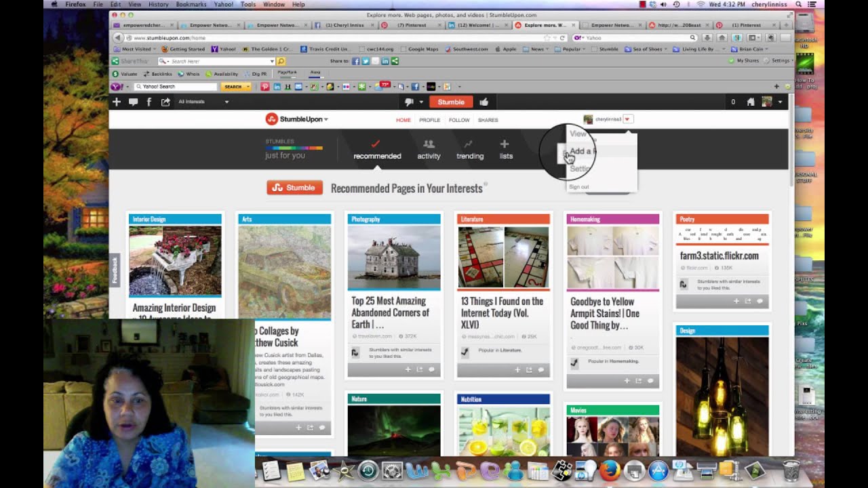Go to the HOME nav link
The width and height of the screenshot is (868, 488).
(403, 120)
